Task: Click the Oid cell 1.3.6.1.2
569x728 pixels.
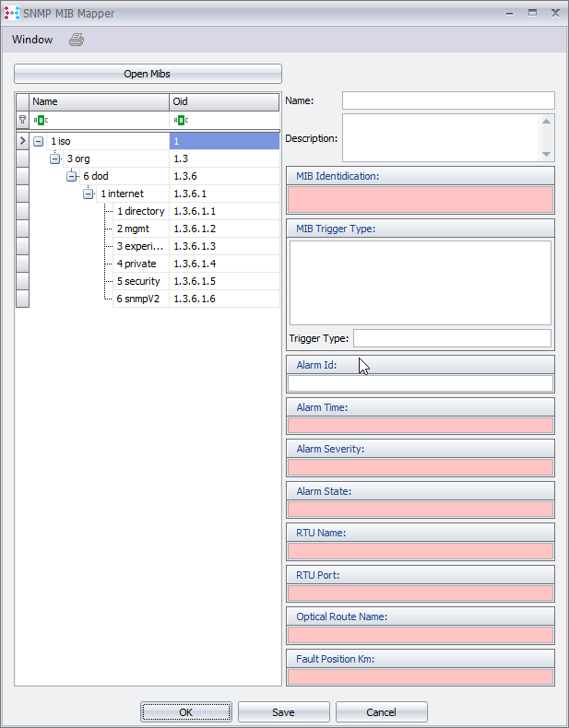Action: point(224,229)
